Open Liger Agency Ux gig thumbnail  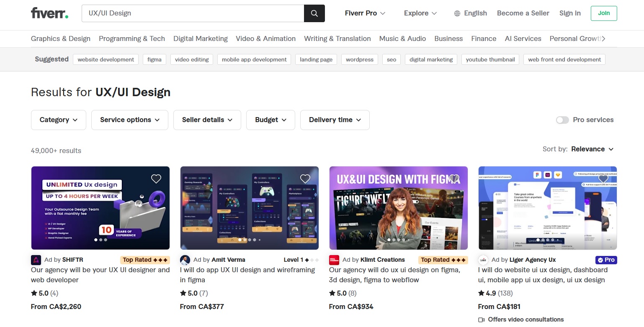pos(548,208)
